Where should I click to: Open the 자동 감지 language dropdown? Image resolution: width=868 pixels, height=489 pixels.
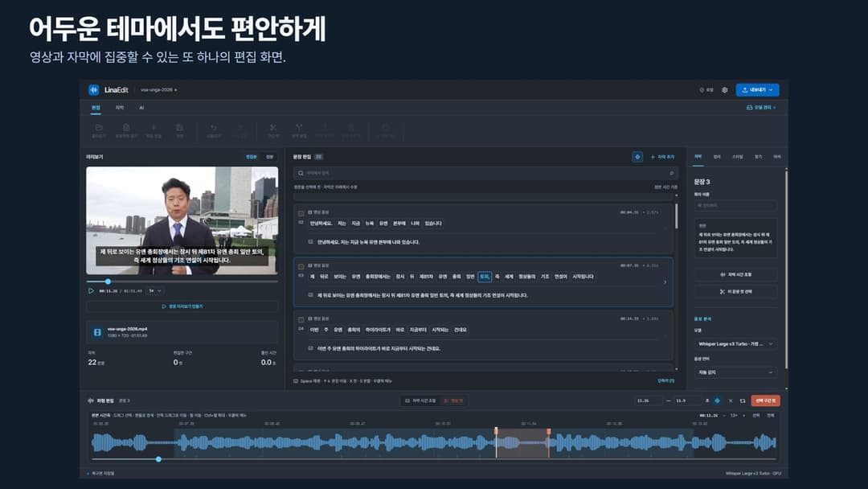(x=735, y=372)
